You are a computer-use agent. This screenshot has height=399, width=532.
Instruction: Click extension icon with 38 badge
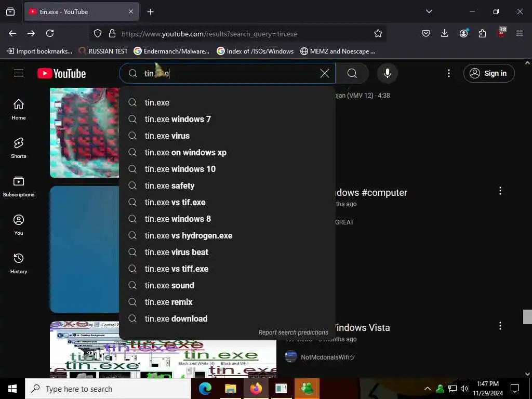(x=501, y=33)
